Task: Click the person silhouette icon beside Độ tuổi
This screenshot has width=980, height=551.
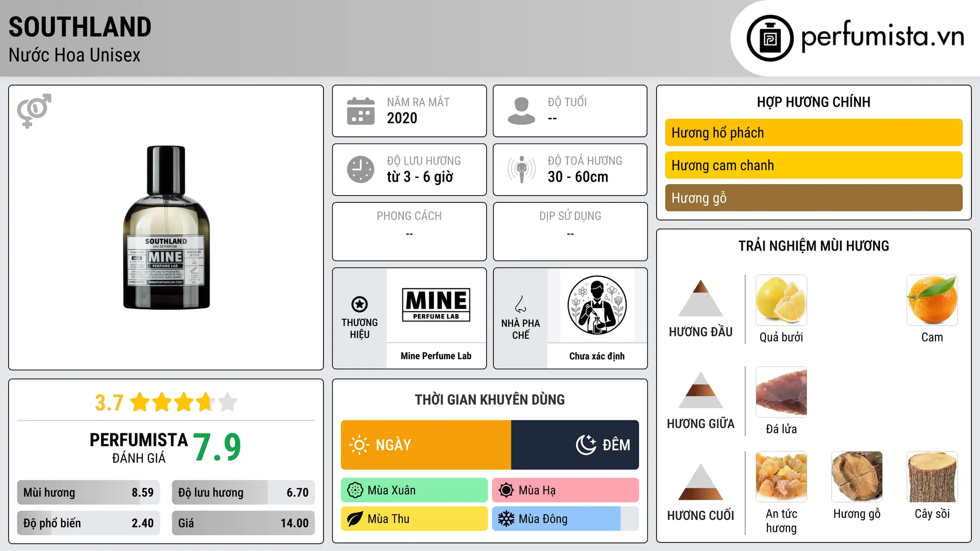Action: click(x=521, y=111)
